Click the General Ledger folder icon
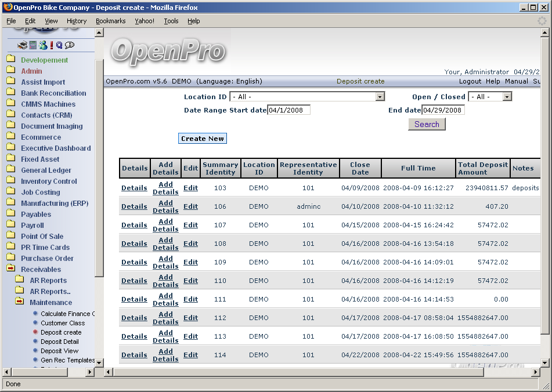The image size is (552, 392). click(11, 170)
